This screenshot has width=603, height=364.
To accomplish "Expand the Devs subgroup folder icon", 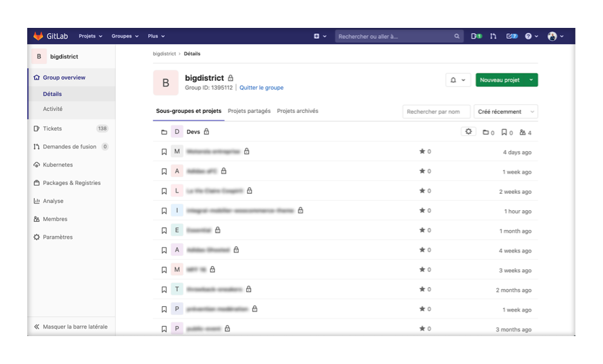I will point(164,132).
